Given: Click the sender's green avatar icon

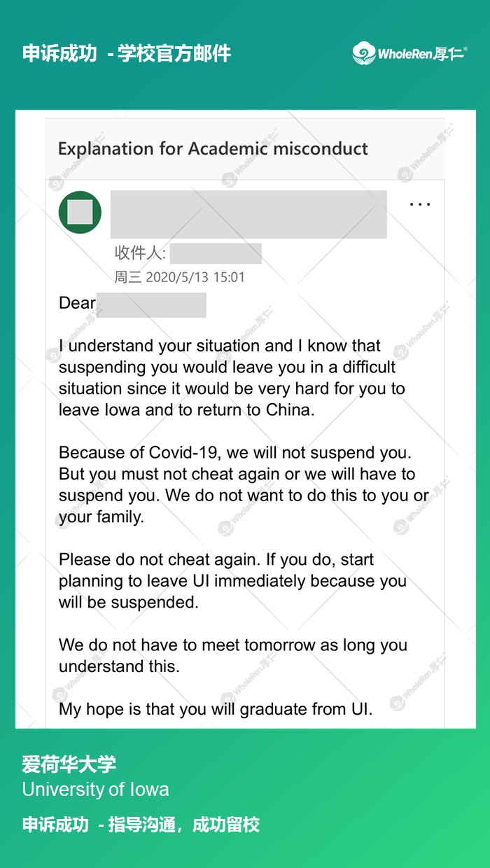Looking at the screenshot, I should [80, 212].
